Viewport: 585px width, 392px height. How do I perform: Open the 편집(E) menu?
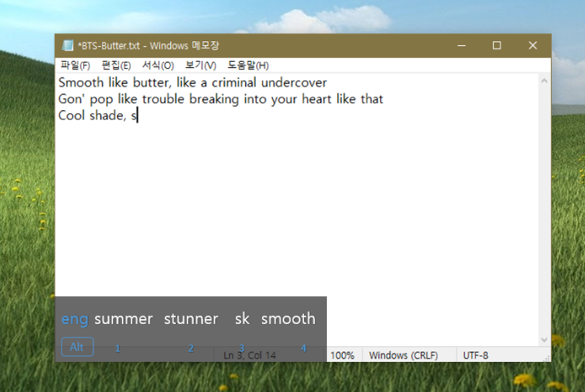[116, 65]
